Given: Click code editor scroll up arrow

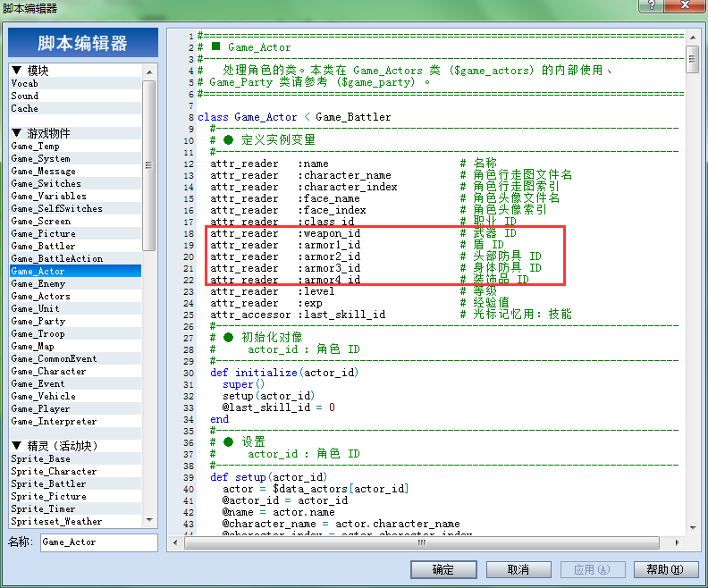Looking at the screenshot, I should coord(693,38).
